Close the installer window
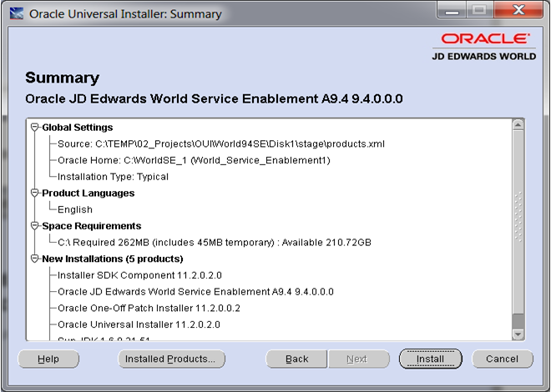This screenshot has height=392, width=551. coord(518,10)
